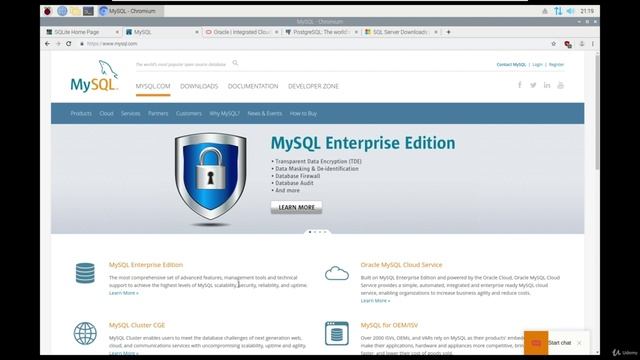Open the MySQL Cluster CGE heading link
This screenshot has height=360, width=640.
click(137, 325)
